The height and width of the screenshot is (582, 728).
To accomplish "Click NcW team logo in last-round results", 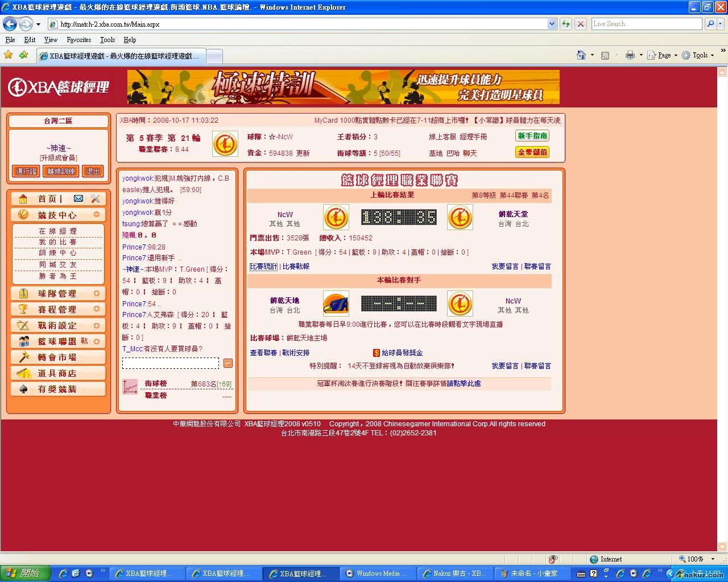I will point(336,217).
